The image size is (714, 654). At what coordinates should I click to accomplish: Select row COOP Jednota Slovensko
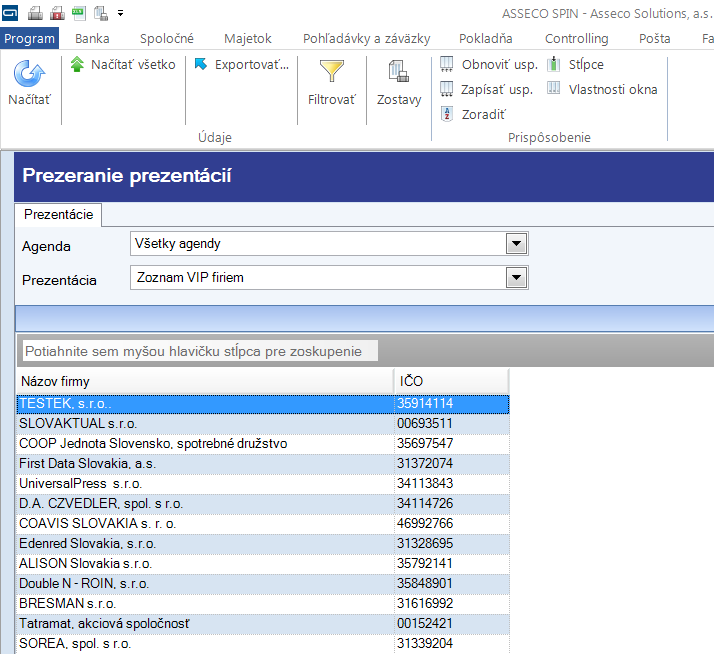(263, 444)
